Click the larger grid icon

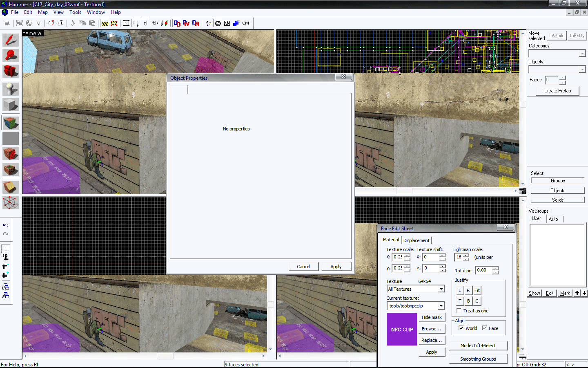point(6,275)
